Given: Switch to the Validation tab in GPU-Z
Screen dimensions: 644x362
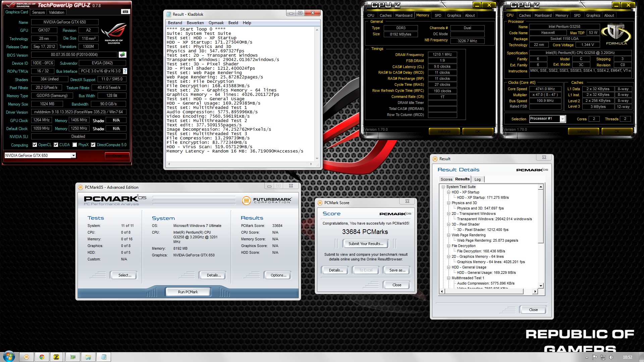Looking at the screenshot, I should [x=56, y=12].
